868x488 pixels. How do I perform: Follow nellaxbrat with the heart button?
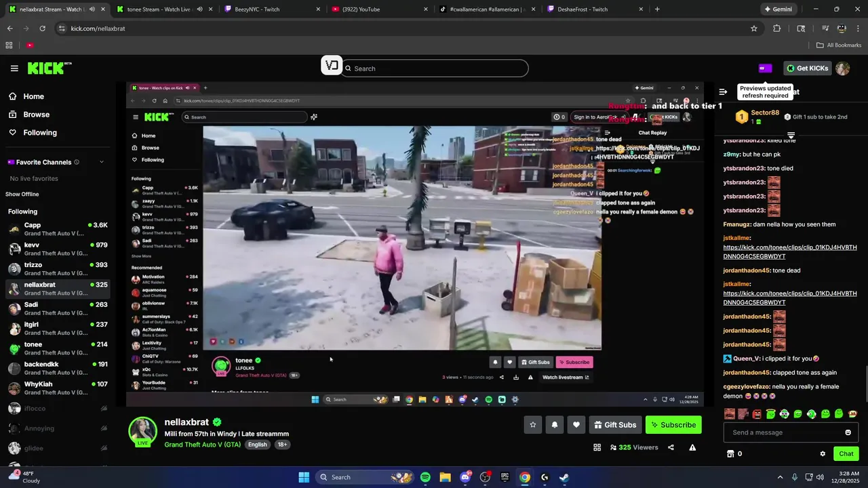(x=576, y=425)
